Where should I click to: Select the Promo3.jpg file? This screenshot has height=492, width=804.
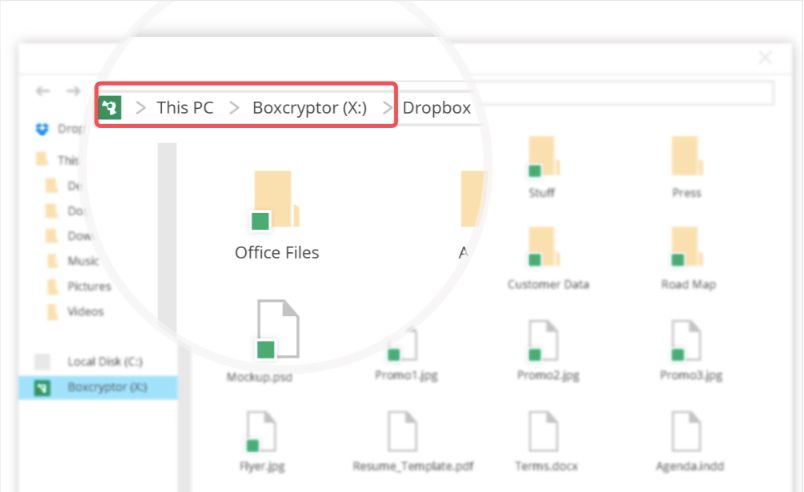point(691,351)
